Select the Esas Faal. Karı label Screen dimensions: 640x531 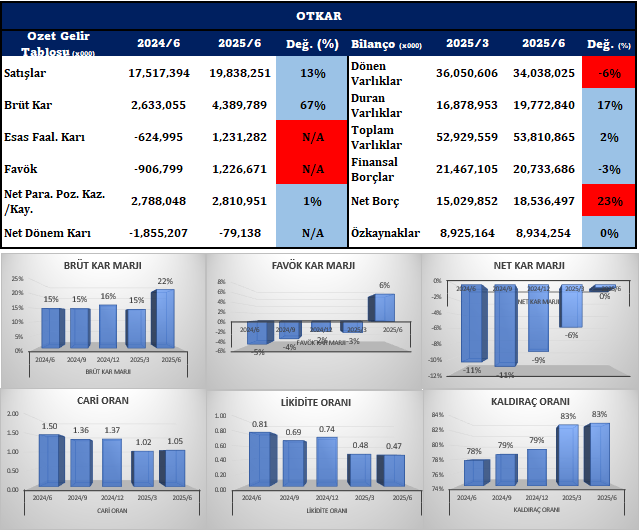pyautogui.click(x=44, y=137)
